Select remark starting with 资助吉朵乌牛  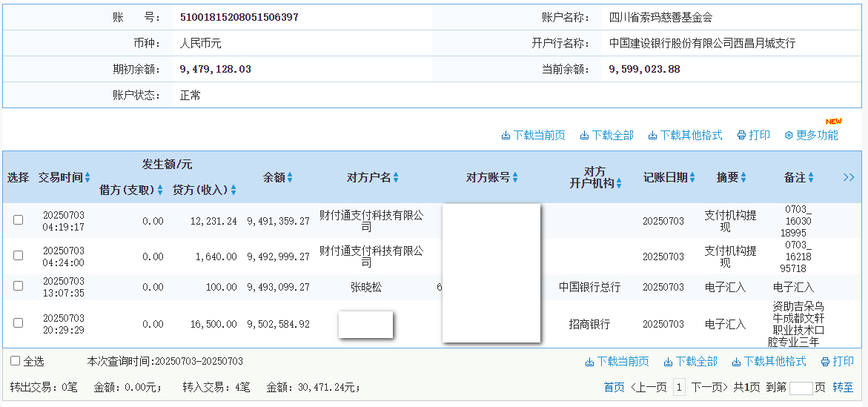pos(795,325)
